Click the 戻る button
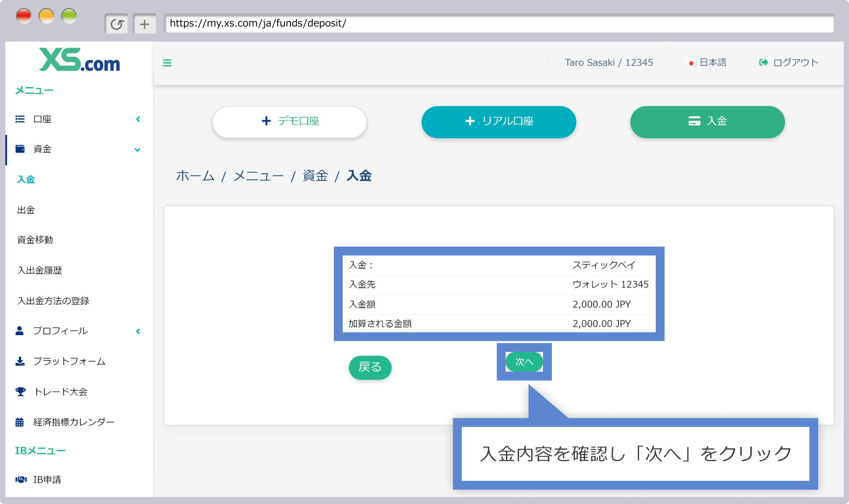Viewport: 849px width, 504px height. [x=370, y=367]
